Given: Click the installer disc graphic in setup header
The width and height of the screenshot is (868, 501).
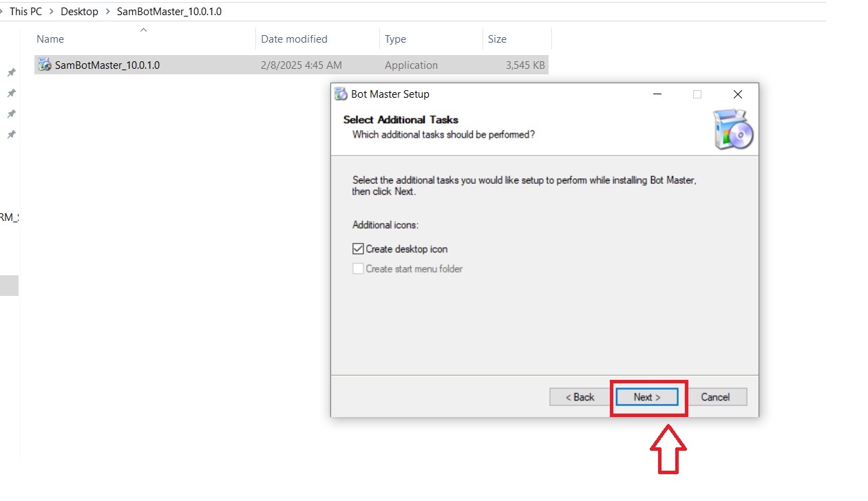Looking at the screenshot, I should pos(733,129).
